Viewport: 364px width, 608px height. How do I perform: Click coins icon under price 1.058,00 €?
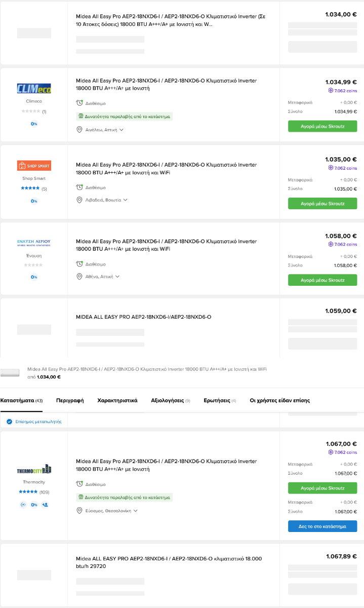331,244
